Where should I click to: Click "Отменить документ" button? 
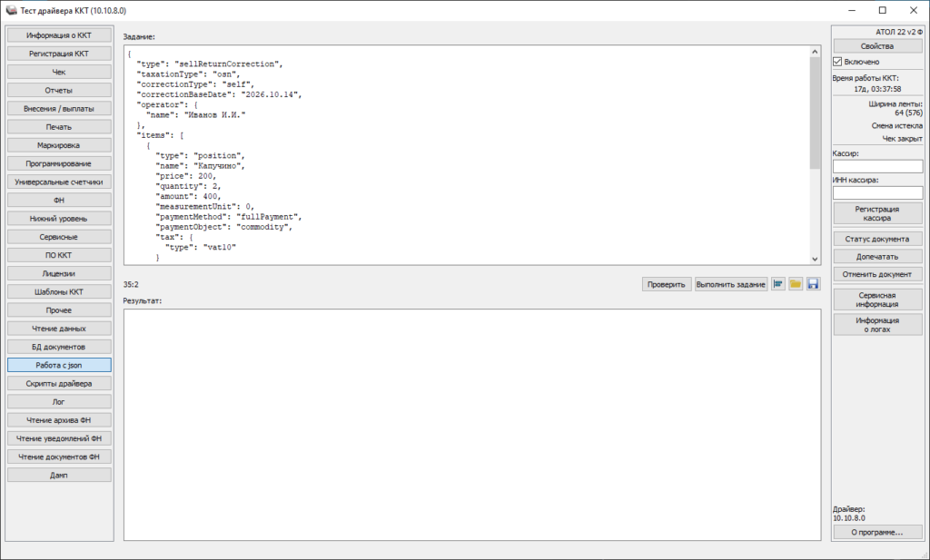pyautogui.click(x=877, y=274)
